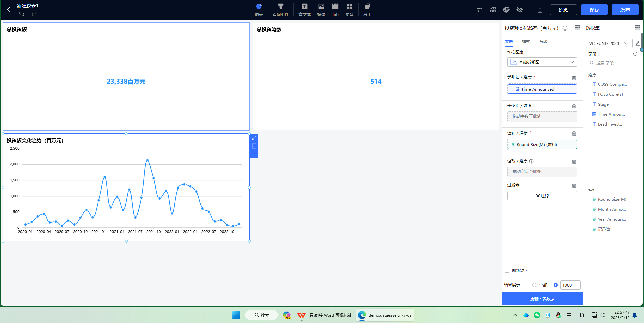The width and height of the screenshot is (644, 323).
Task: Open the VC_FUND-2020- dataset dropdown
Action: point(609,43)
